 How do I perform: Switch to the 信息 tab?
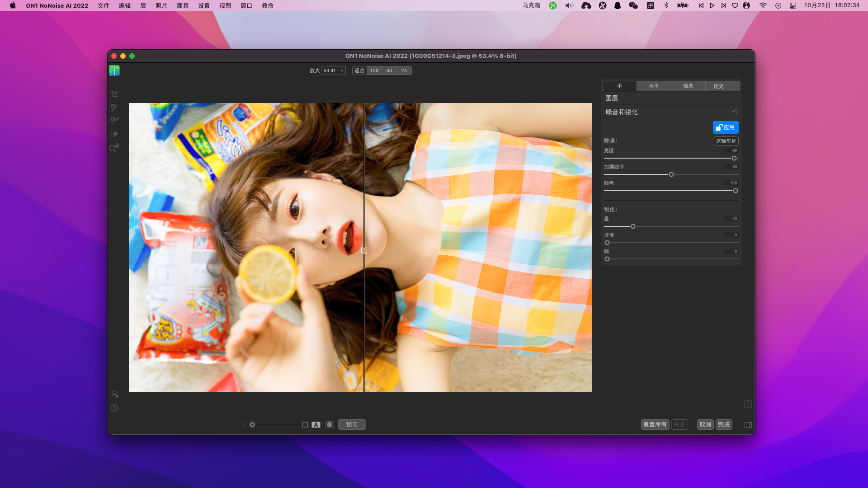688,86
